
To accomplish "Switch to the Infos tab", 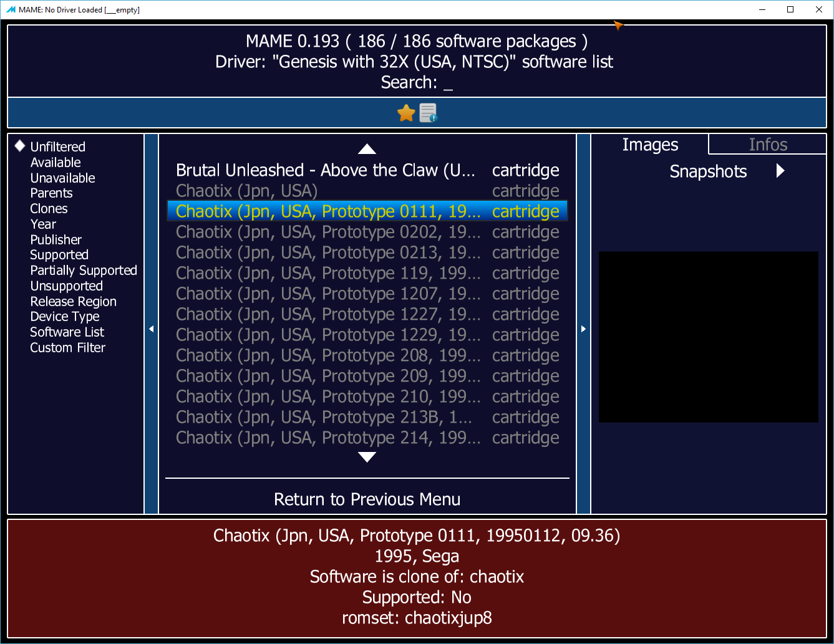I will coord(768,145).
